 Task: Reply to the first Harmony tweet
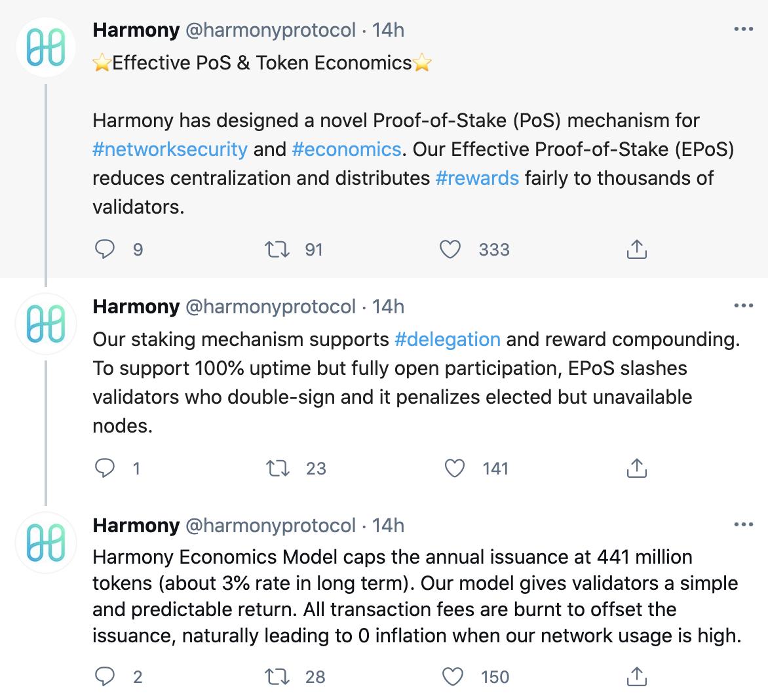(x=105, y=249)
